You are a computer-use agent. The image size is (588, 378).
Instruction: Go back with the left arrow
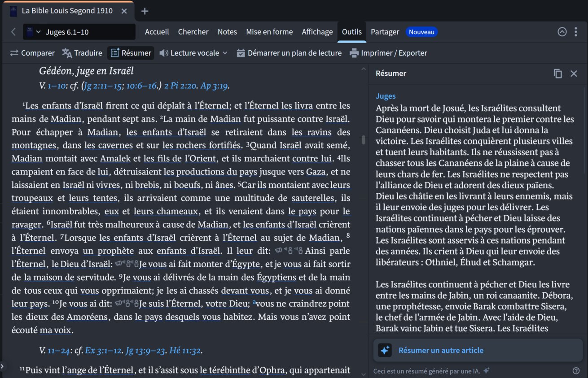pos(13,32)
